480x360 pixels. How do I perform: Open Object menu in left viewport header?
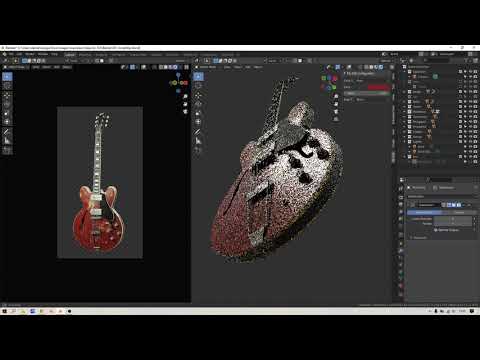(x=67, y=67)
